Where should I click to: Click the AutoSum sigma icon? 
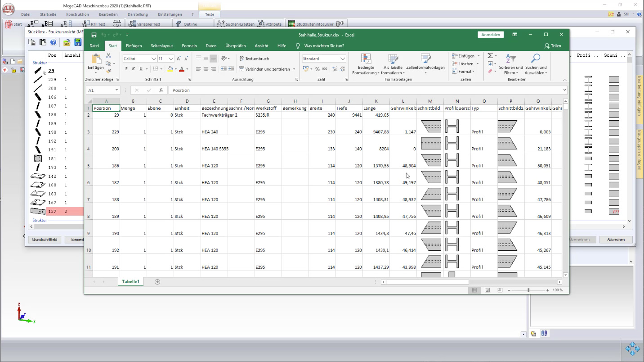490,56
